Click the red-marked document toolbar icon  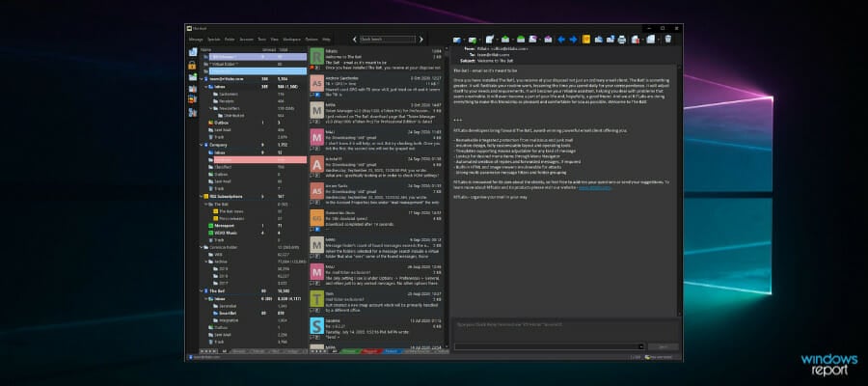point(635,40)
